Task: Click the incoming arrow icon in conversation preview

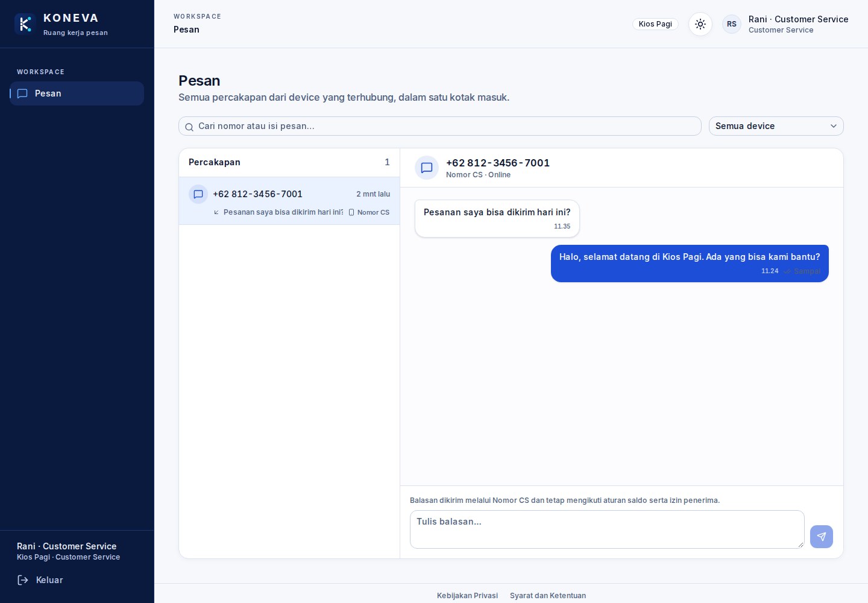Action: [216, 212]
